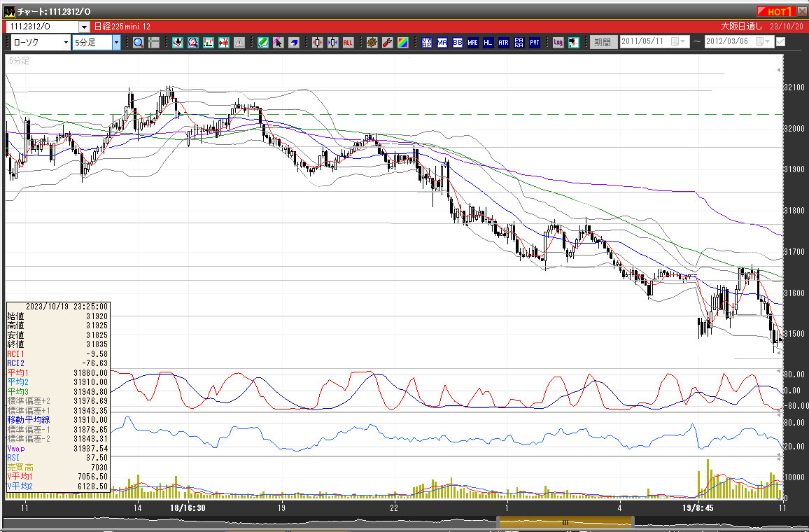The image size is (809, 532).
Task: Toggle the PVT pivot indicator
Action: pos(535,42)
